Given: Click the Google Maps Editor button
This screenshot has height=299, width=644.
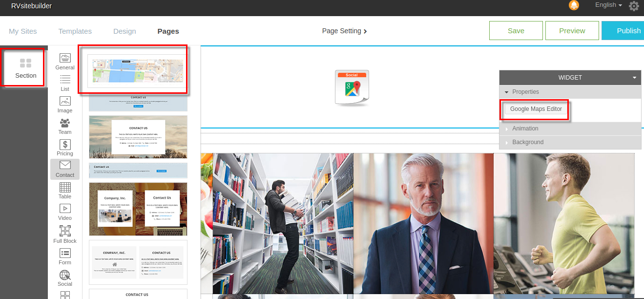Looking at the screenshot, I should 536,109.
